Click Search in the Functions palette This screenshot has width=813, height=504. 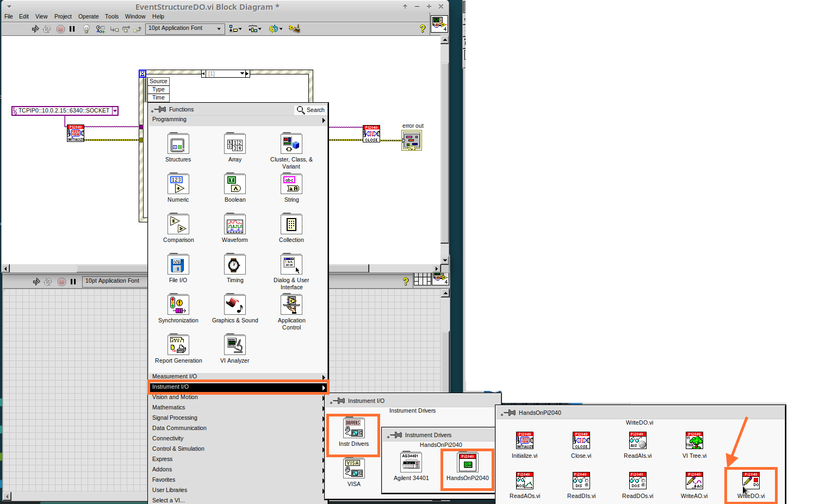[x=311, y=110]
